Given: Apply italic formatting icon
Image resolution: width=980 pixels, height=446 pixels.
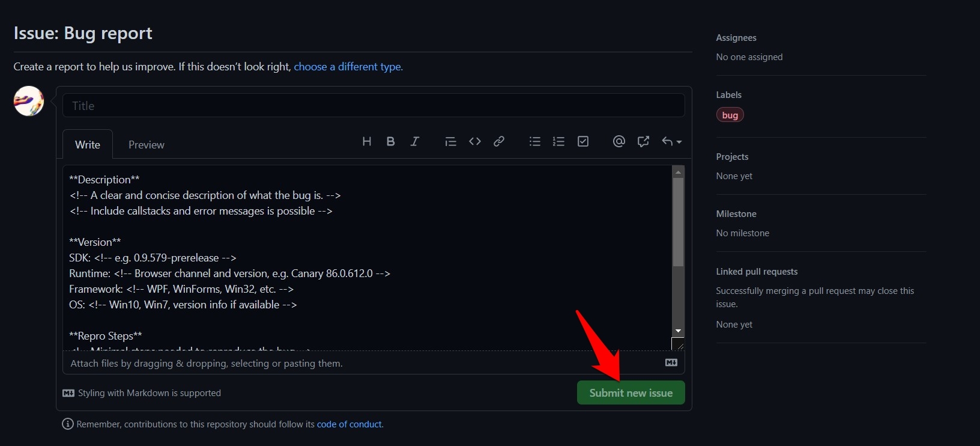Looking at the screenshot, I should [x=414, y=141].
